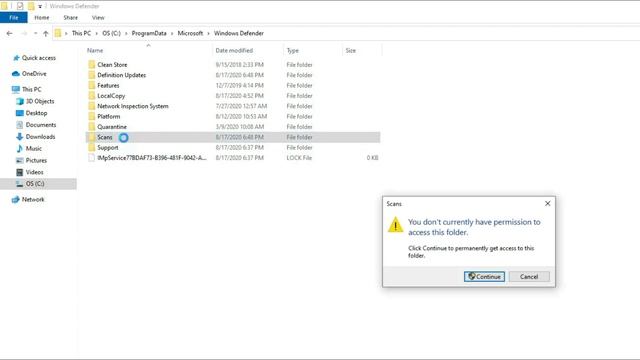This screenshot has height=360, width=640.
Task: Click the Quarantine folder icon
Action: coord(91,127)
